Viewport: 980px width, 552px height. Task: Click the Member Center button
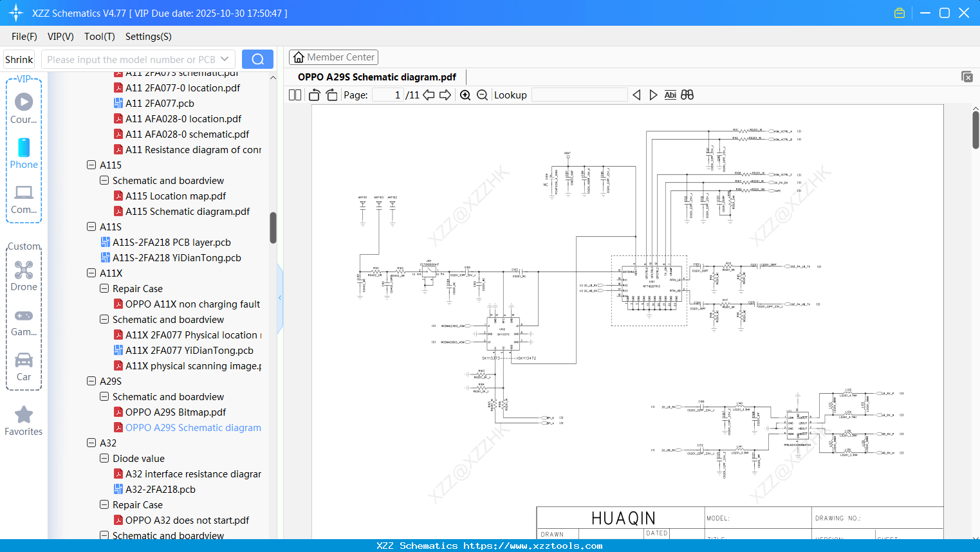coord(333,57)
